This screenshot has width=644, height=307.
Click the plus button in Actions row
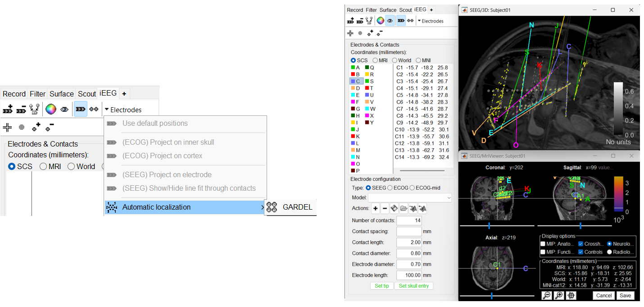(375, 208)
